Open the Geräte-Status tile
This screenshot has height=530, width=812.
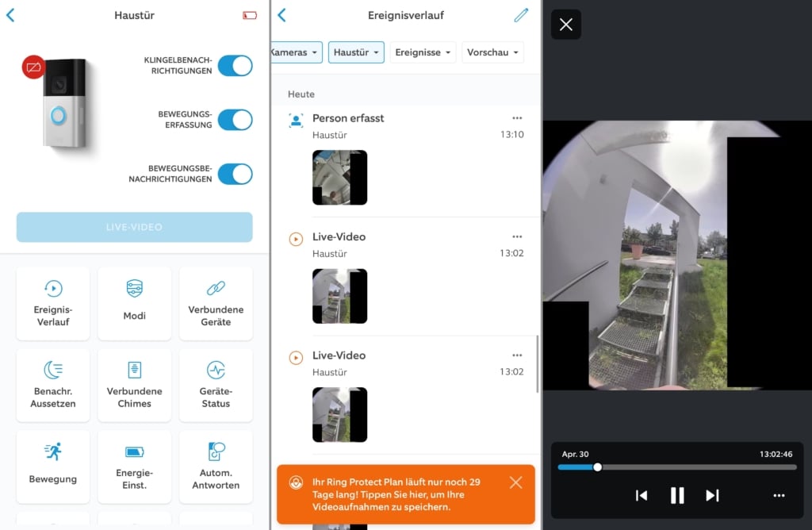216,385
